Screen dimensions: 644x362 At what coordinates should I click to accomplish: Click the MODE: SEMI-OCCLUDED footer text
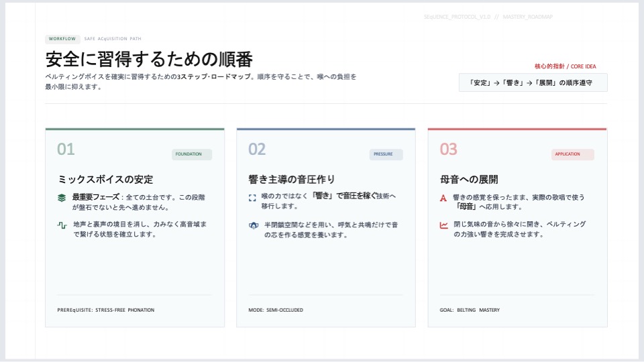coord(276,310)
